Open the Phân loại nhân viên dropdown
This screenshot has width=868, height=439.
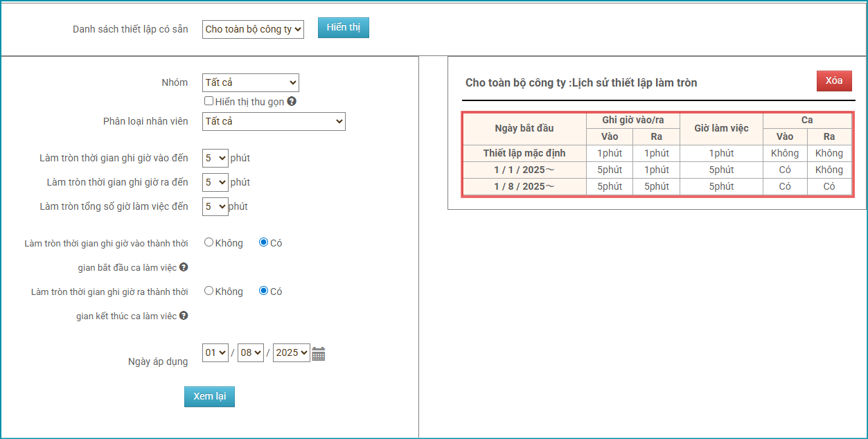tap(274, 122)
